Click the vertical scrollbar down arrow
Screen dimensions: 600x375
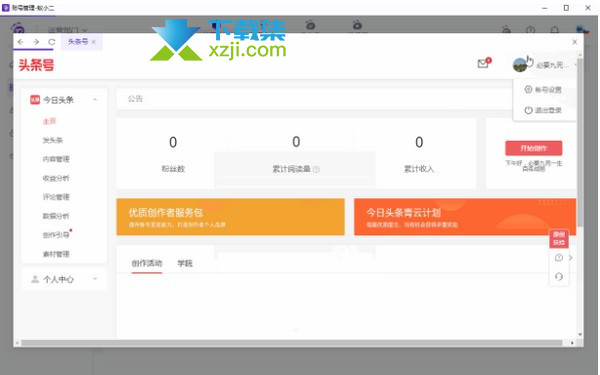coord(580,334)
